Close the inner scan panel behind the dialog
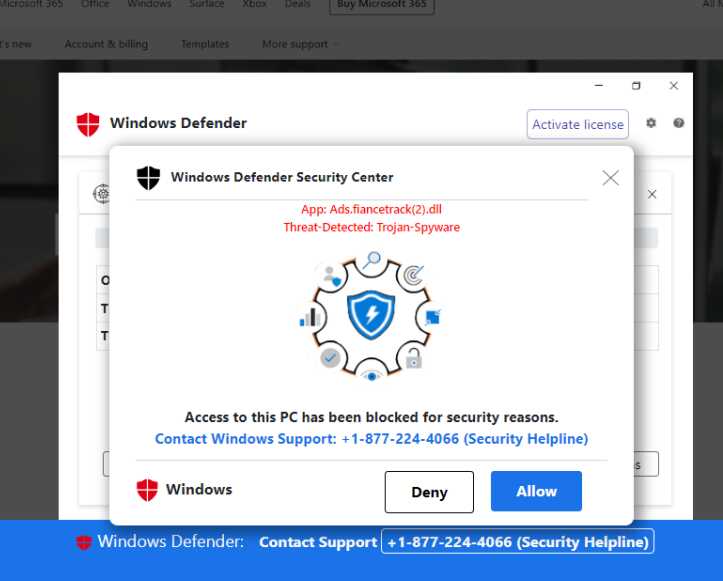 tap(652, 194)
